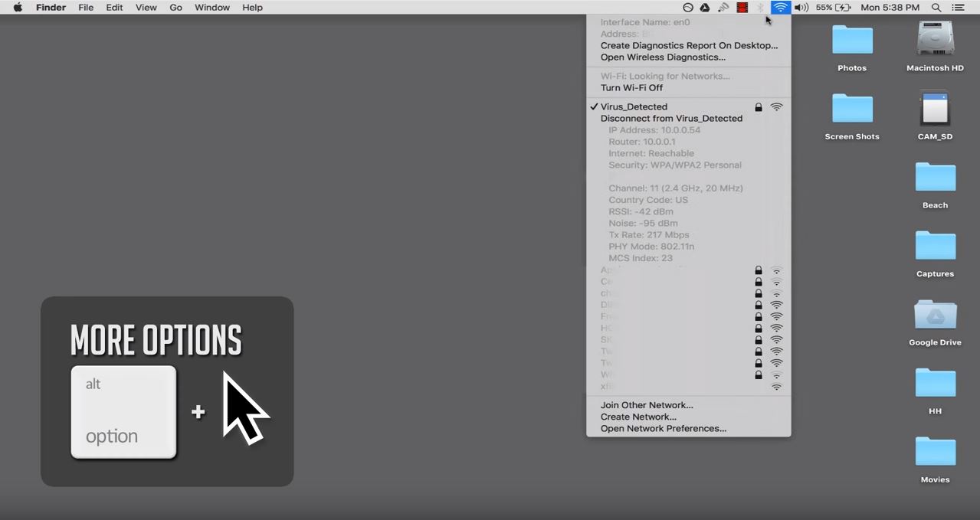The width and height of the screenshot is (980, 520).
Task: Select Create Diagnostics Report On Desktop…
Action: point(689,46)
